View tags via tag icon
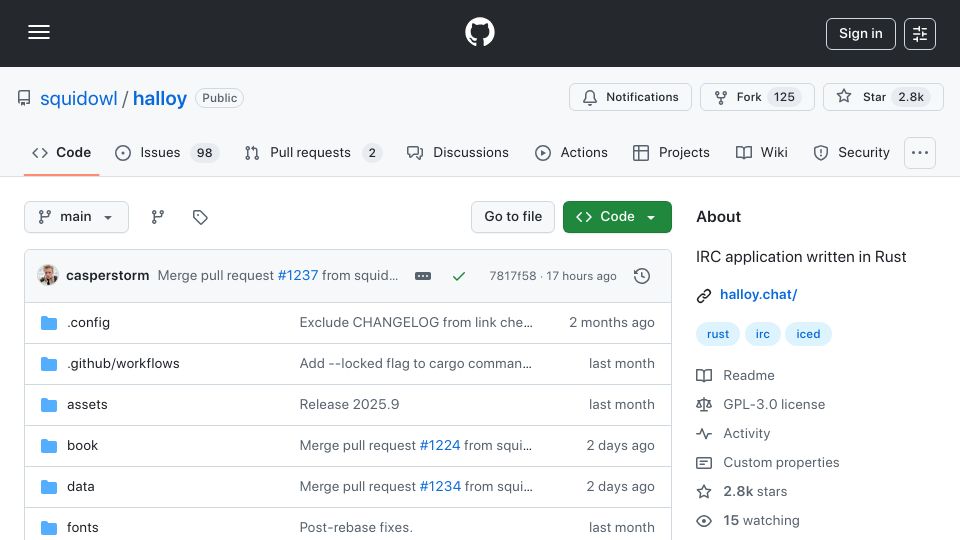 (200, 217)
